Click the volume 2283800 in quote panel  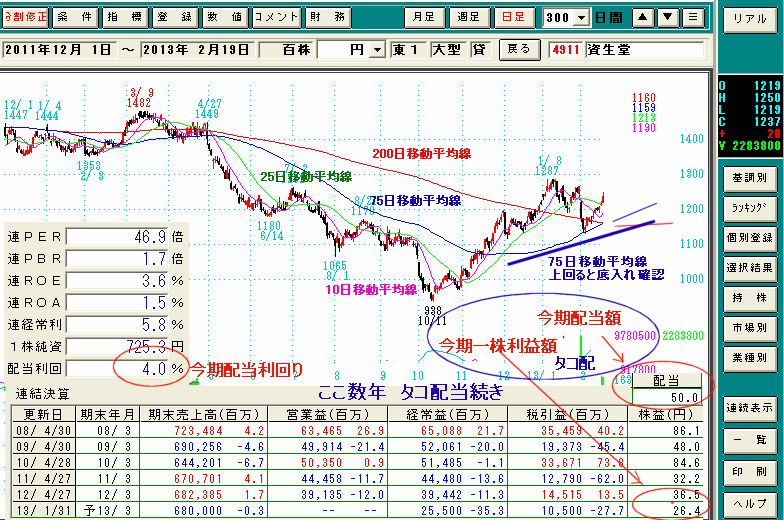click(756, 146)
